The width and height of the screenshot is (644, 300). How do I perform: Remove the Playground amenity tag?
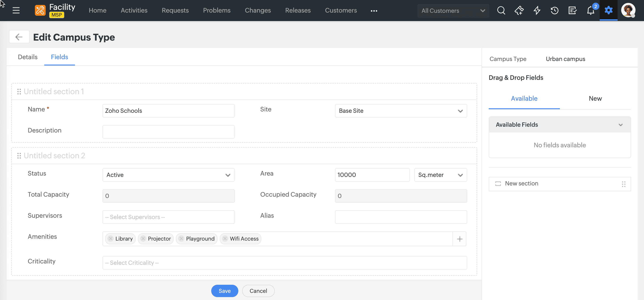(181, 238)
